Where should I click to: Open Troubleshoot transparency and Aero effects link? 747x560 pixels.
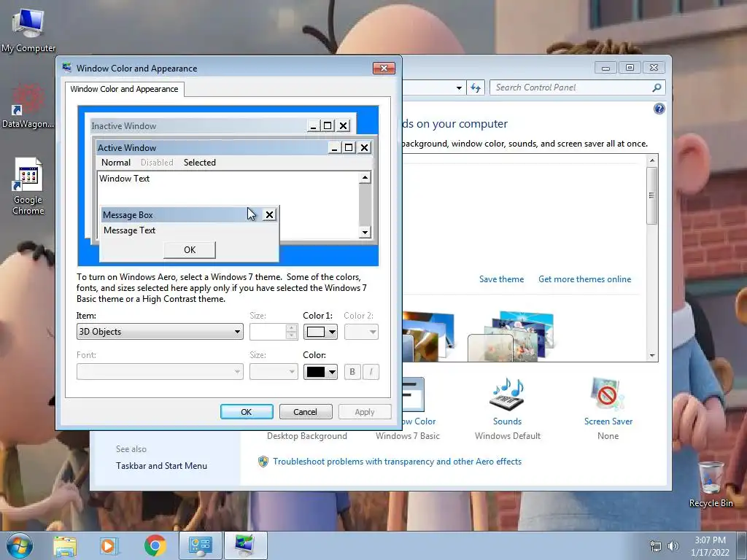pyautogui.click(x=397, y=462)
